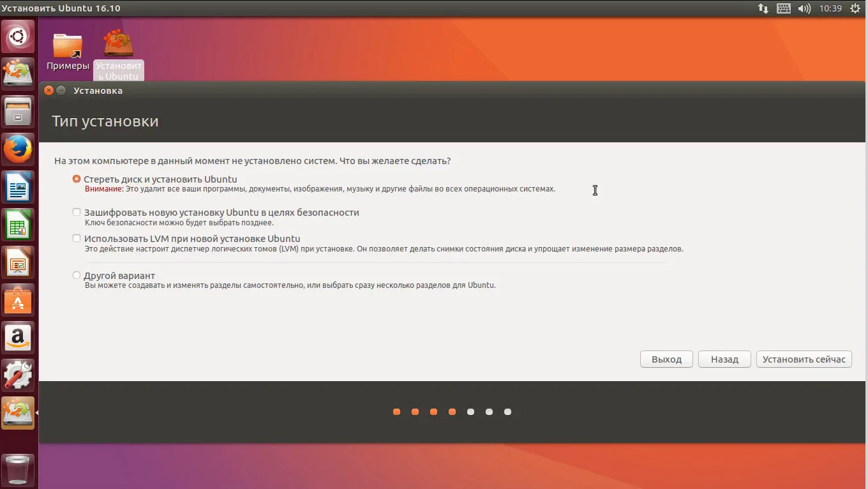Open LibreOffice Writer from launcher

[18, 187]
